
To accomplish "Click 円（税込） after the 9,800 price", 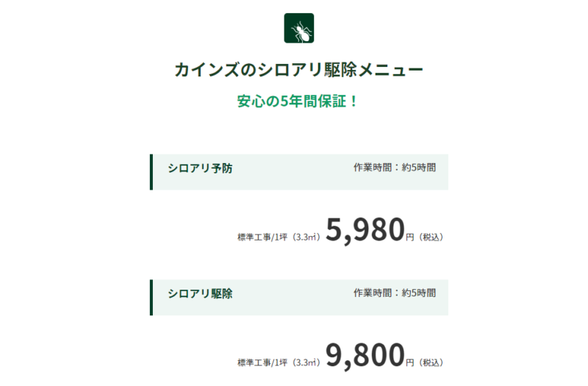I will (426, 362).
